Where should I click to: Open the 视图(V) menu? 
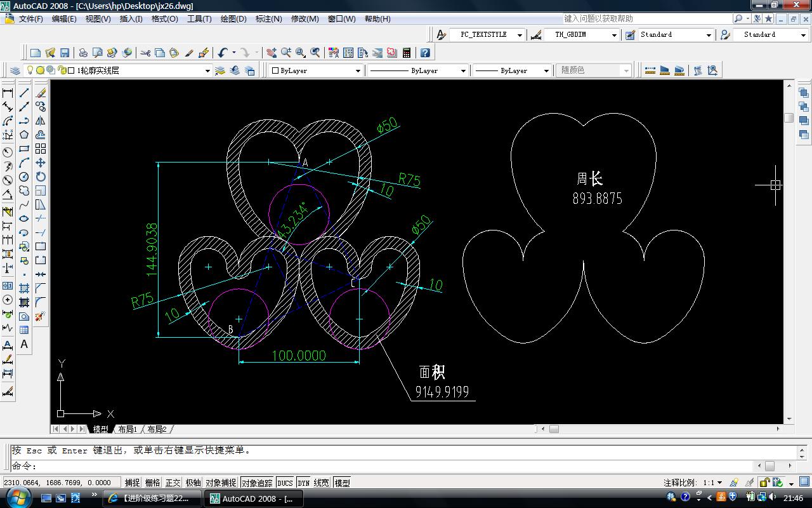click(98, 18)
